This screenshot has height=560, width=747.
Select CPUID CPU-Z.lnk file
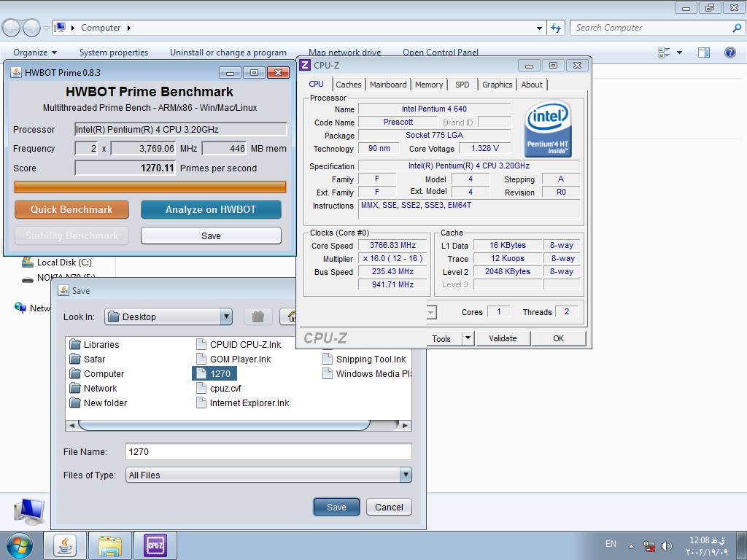239,344
